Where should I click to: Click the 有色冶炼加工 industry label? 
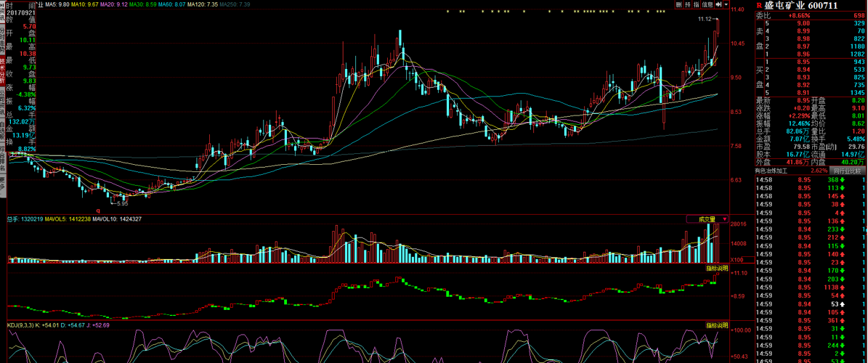tap(773, 171)
